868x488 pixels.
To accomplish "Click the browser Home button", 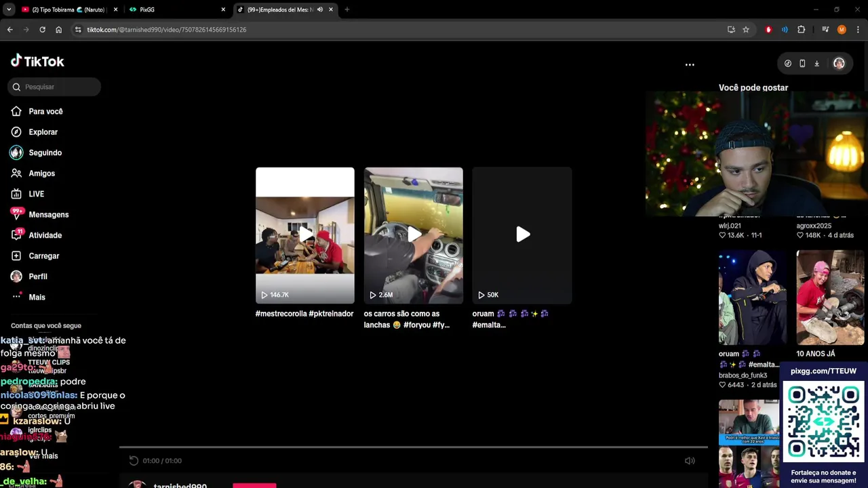I will [x=58, y=30].
